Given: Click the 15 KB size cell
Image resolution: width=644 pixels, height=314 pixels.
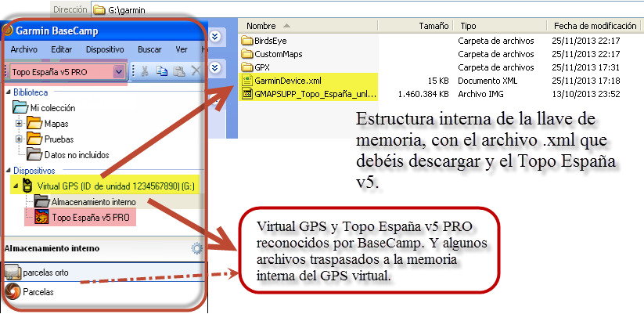Looking at the screenshot, I should point(438,81).
